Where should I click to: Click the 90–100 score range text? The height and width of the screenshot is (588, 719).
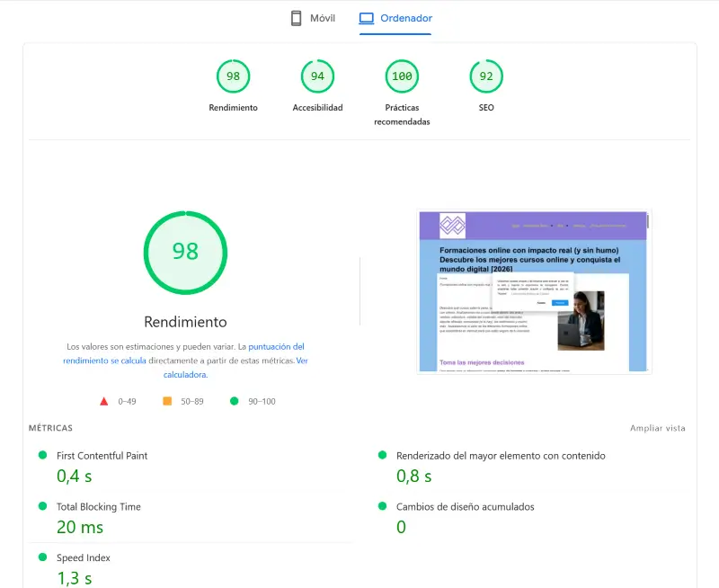tap(262, 401)
